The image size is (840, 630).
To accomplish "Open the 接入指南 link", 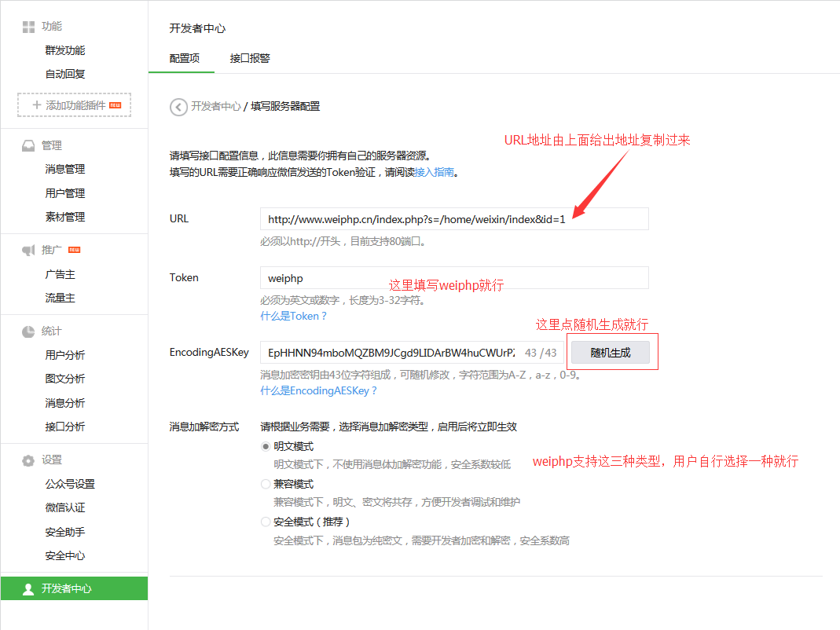I will pyautogui.click(x=434, y=172).
